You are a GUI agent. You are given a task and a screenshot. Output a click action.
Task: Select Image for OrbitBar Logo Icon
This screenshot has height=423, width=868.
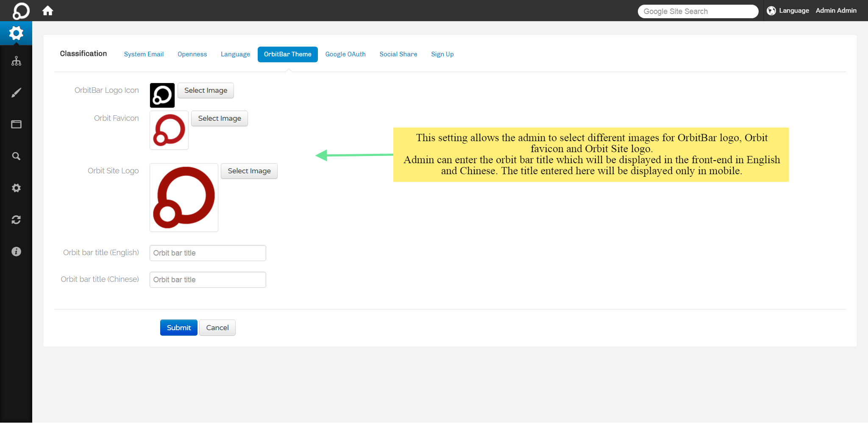click(206, 90)
